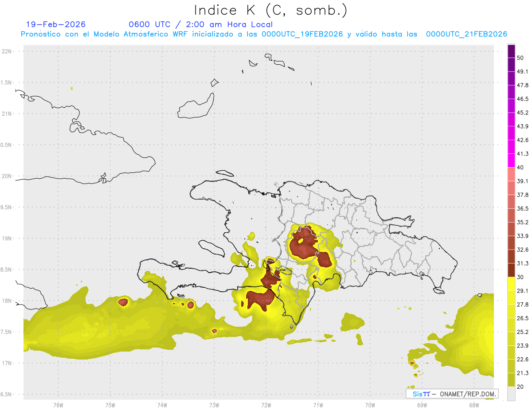Click the "22.6" colorbar value
This screenshot has height=411, width=532.
point(523,360)
